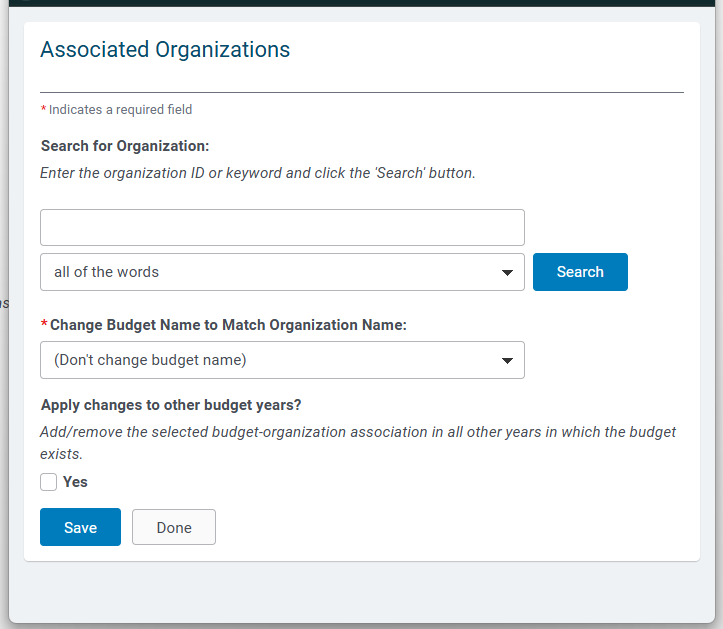Click the dark header bar above the panel
Viewport: 723px width, 629px height.
tap(362, 3)
